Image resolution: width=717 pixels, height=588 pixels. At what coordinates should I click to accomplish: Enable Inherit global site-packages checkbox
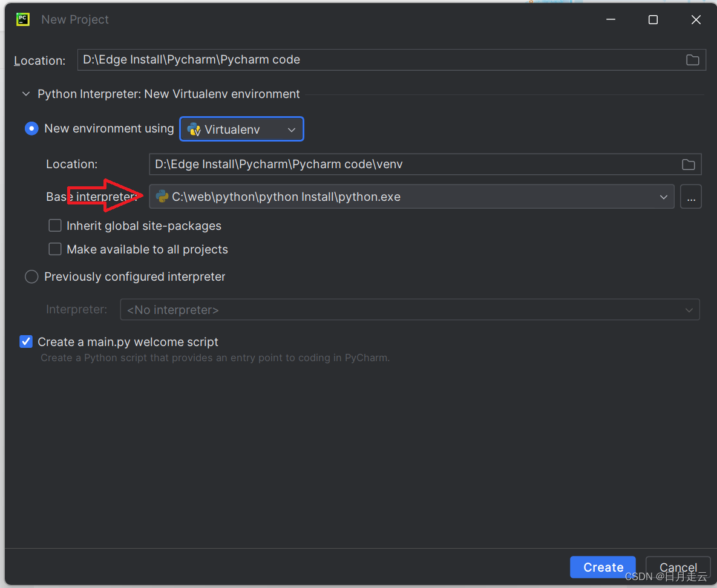click(55, 226)
